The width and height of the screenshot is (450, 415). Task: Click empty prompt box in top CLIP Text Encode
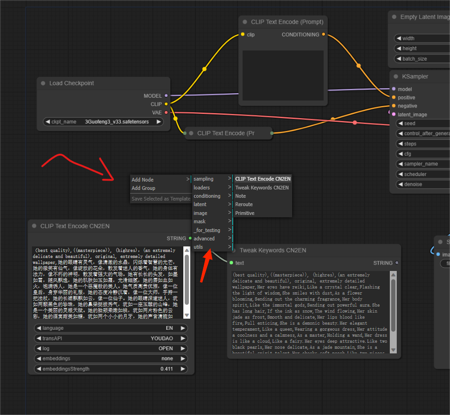tap(283, 75)
